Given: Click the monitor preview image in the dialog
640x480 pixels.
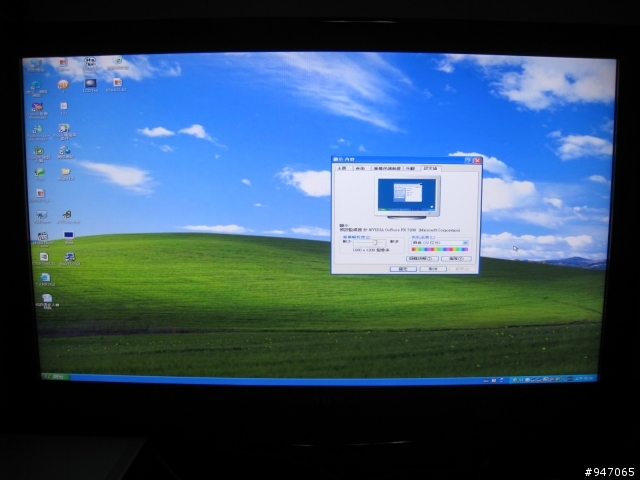Looking at the screenshot, I should coord(407,198).
